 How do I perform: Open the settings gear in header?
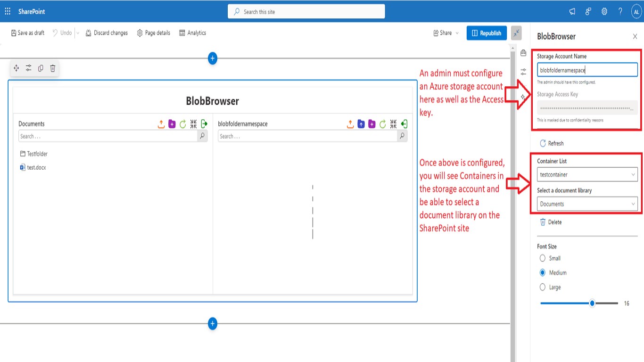(x=604, y=12)
